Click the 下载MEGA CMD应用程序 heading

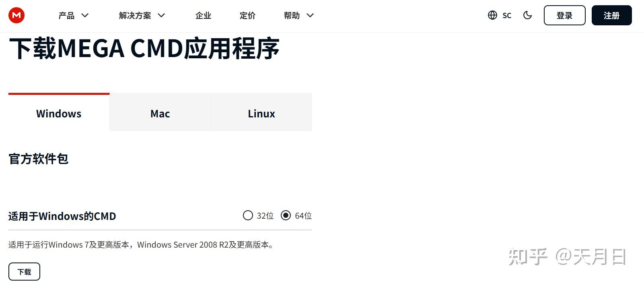(x=144, y=49)
